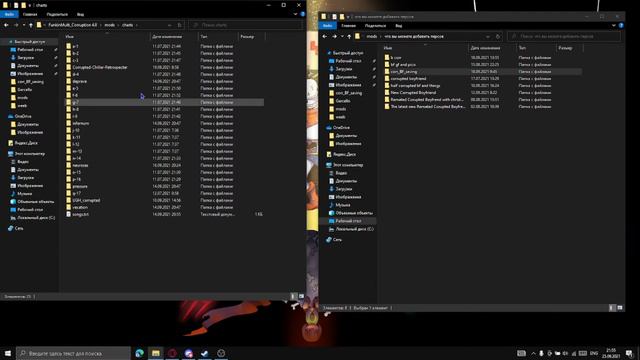Open OneDrive in the left window sidebar
Screen dimensions: 640x360
click(x=23, y=116)
